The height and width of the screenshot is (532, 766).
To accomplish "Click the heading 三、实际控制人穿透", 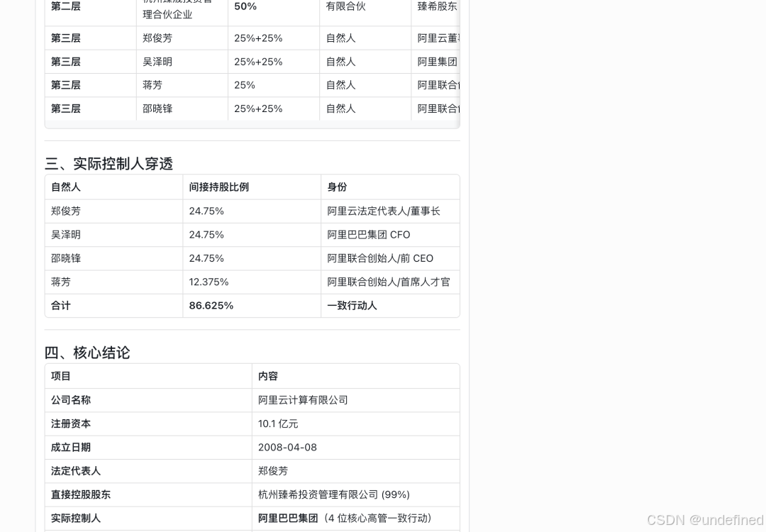I will click(x=109, y=164).
